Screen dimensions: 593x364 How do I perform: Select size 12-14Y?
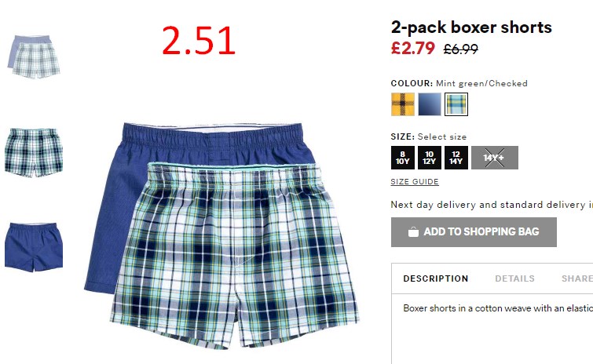click(456, 158)
